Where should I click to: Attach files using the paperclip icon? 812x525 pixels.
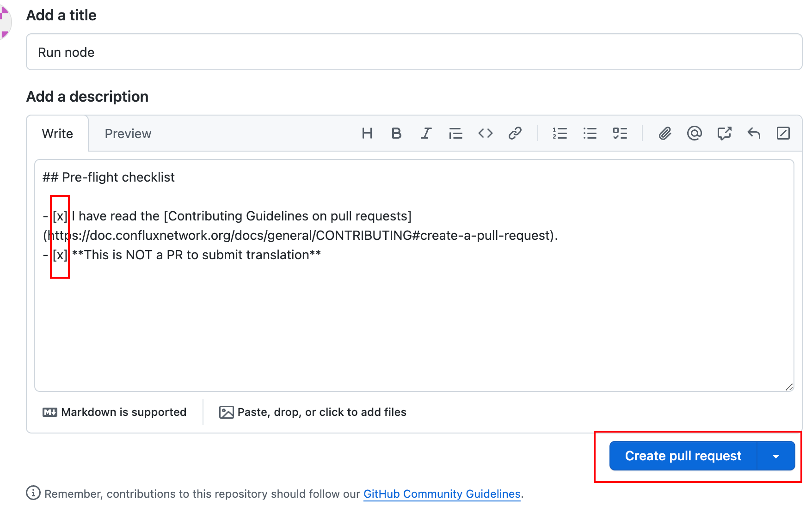(664, 134)
